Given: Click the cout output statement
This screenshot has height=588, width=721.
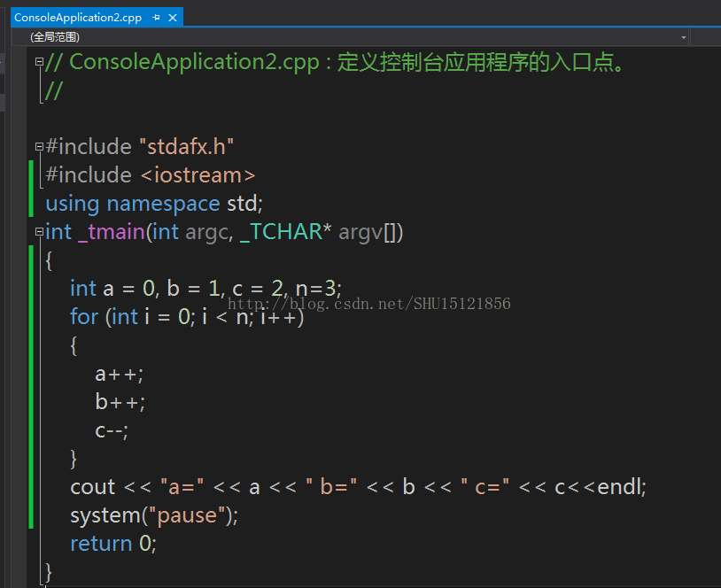Looking at the screenshot, I should pos(358,487).
